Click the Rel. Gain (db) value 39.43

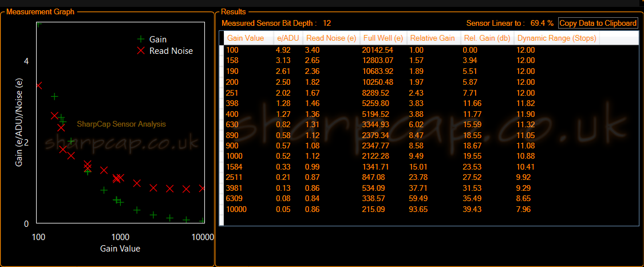472,210
